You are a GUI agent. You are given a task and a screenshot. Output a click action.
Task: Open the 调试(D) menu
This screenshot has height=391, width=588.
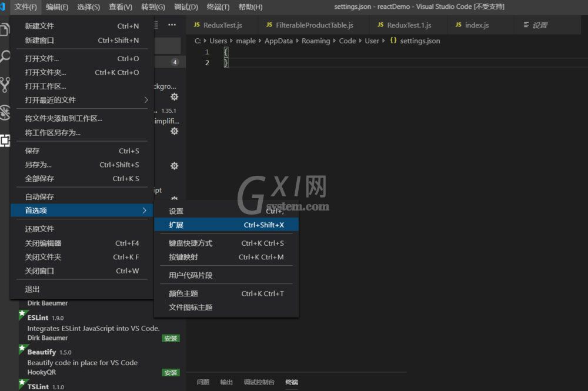coord(186,6)
